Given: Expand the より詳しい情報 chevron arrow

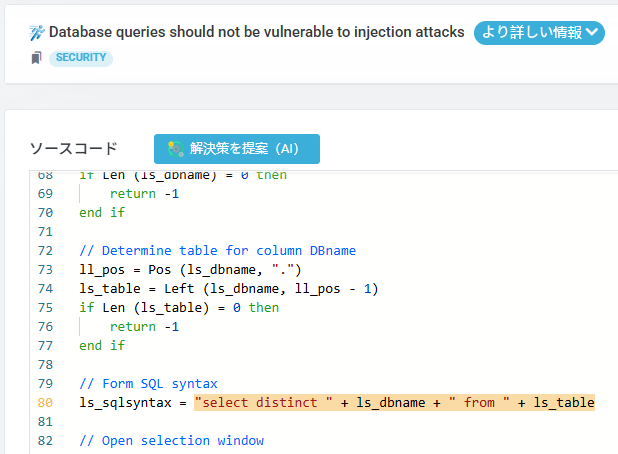Looking at the screenshot, I should tap(593, 32).
